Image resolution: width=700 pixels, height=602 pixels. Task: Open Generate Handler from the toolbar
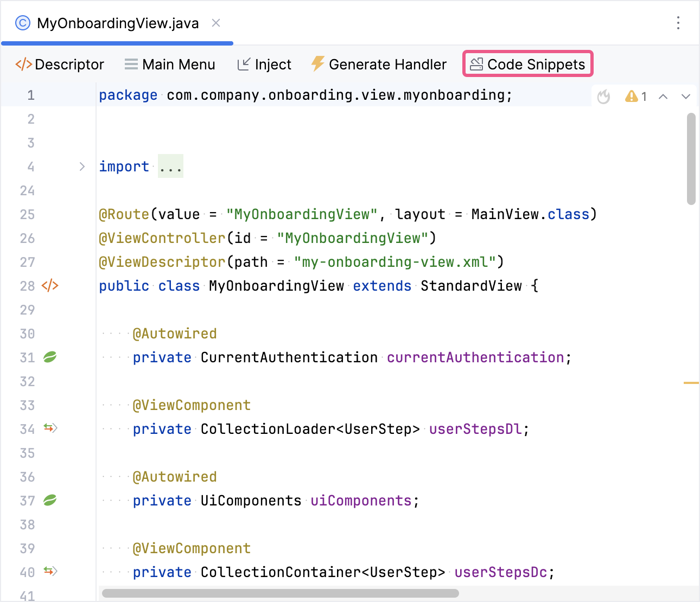[387, 63]
